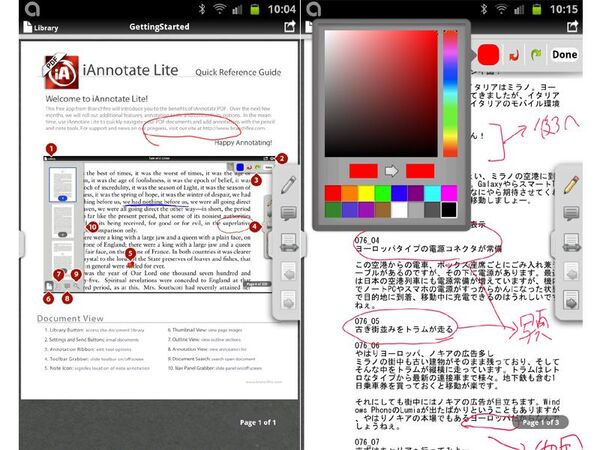This screenshot has height=450, width=600.
Task: Tap the old color preview box left of arrow
Action: (x=363, y=171)
